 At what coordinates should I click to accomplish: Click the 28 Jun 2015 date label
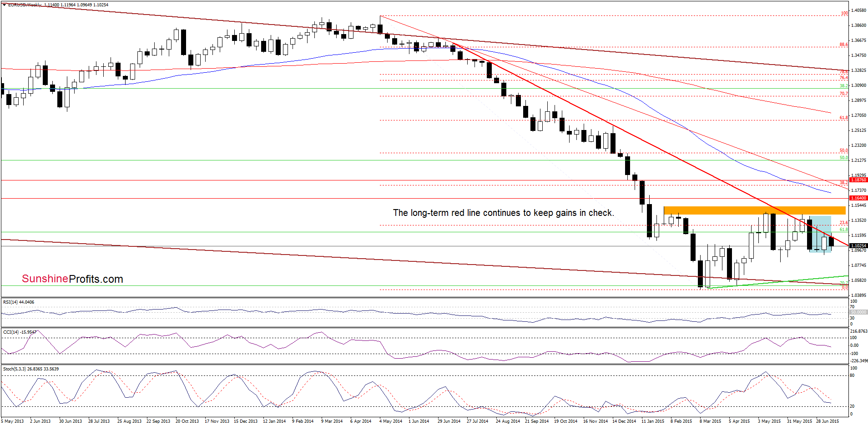(x=828, y=421)
